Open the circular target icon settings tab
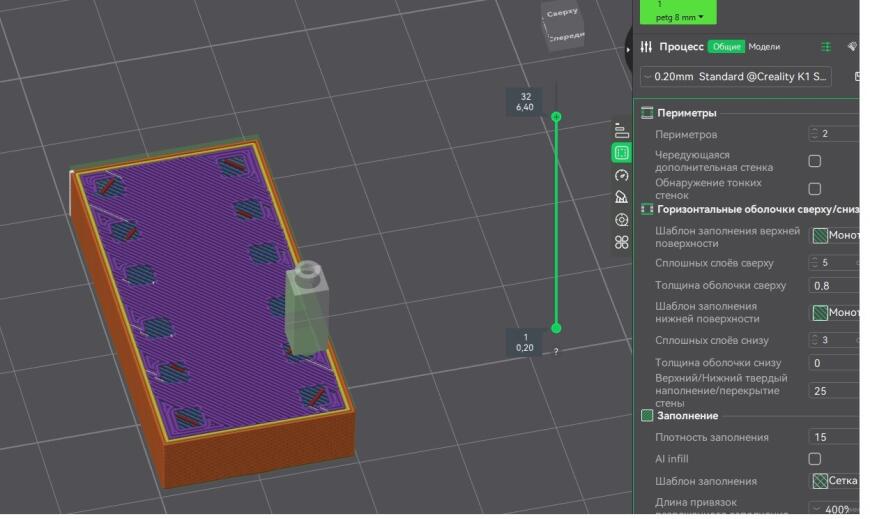This screenshot has height=519, width=870. point(621,219)
